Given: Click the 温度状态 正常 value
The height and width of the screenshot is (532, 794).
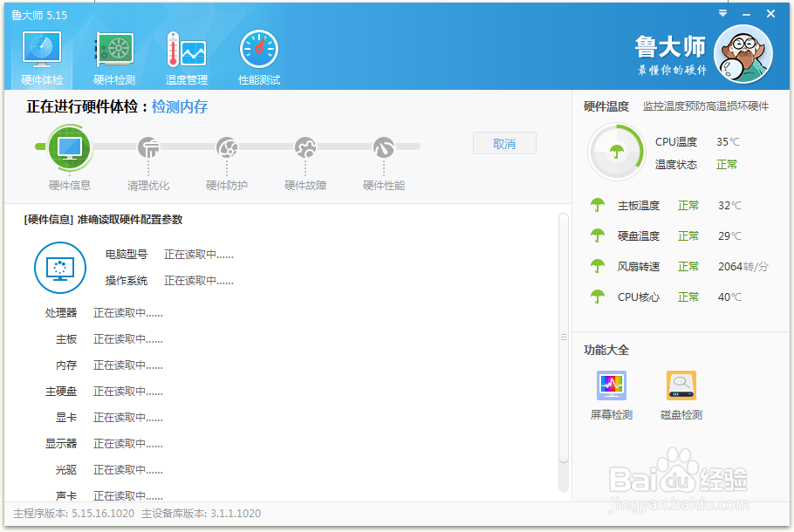Looking at the screenshot, I should tap(727, 165).
